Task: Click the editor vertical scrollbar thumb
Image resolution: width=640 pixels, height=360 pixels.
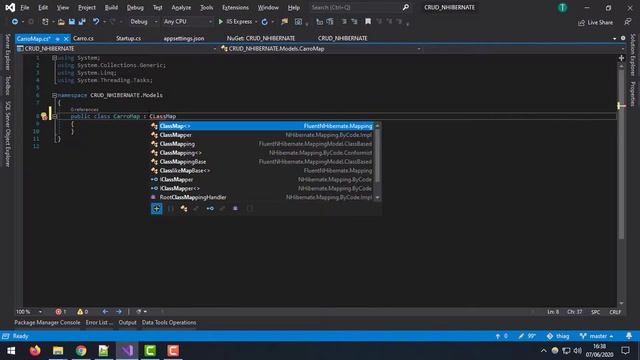Action: [x=621, y=153]
